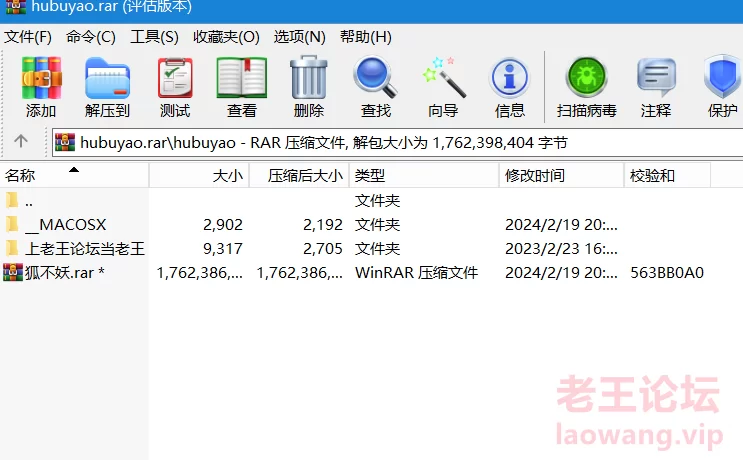
Task: Click the Delete (删除) trash icon
Action: point(308,77)
